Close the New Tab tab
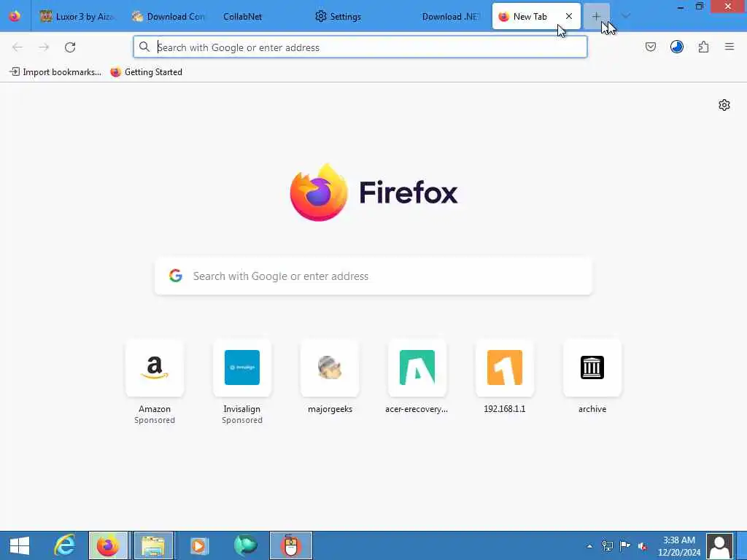 click(569, 16)
